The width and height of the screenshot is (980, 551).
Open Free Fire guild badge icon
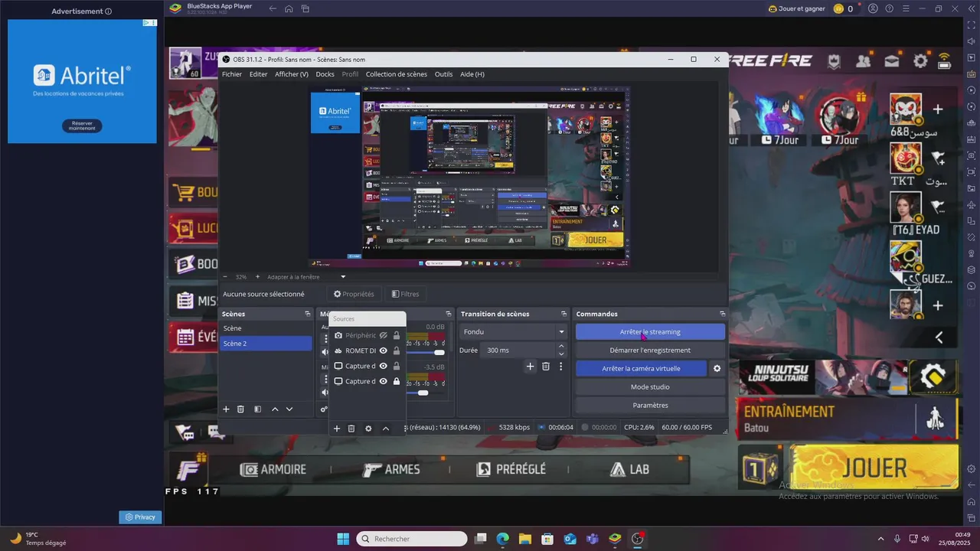[834, 60]
